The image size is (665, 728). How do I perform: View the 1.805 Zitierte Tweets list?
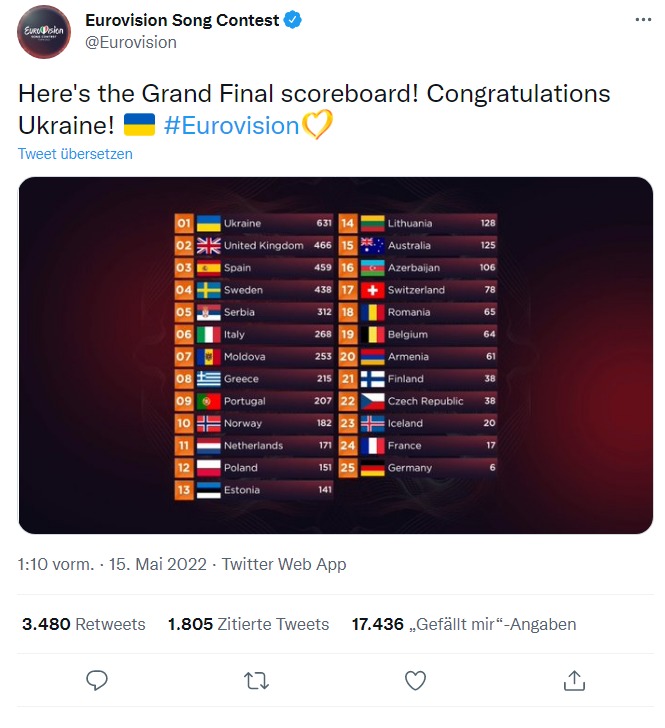(x=248, y=624)
